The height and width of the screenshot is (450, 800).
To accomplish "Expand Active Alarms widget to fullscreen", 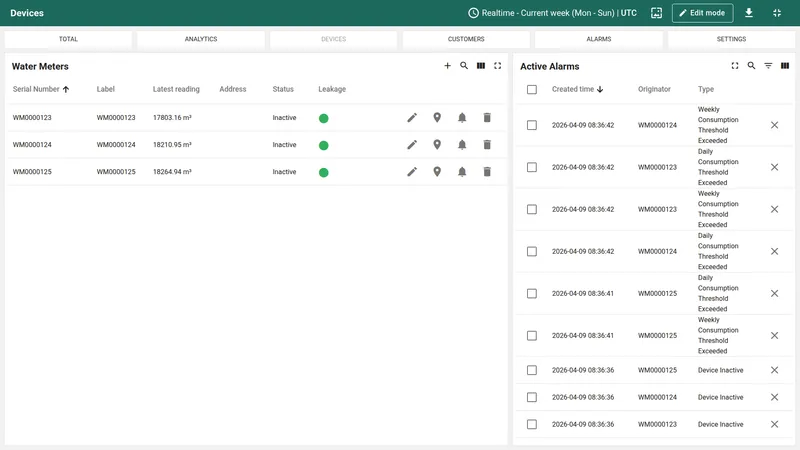I will (x=735, y=66).
